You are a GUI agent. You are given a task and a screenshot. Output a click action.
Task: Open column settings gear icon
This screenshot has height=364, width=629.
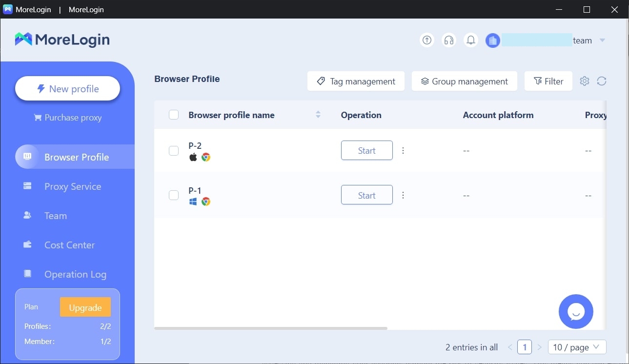click(585, 81)
